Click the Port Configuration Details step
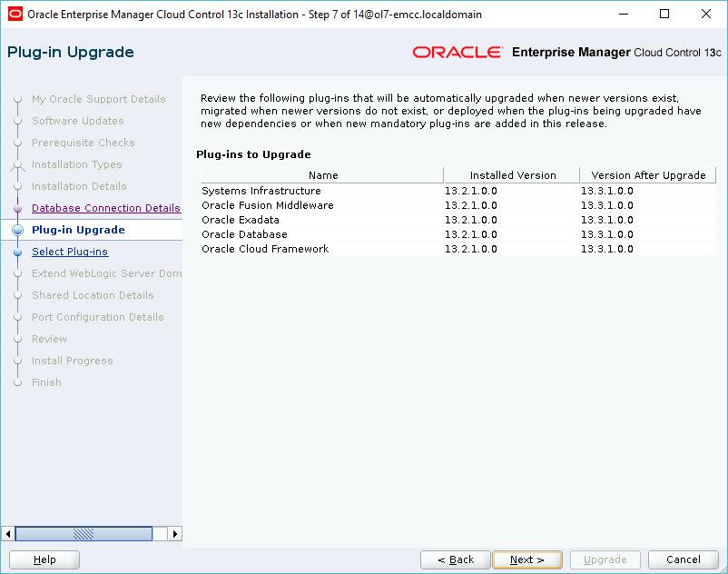 [97, 317]
